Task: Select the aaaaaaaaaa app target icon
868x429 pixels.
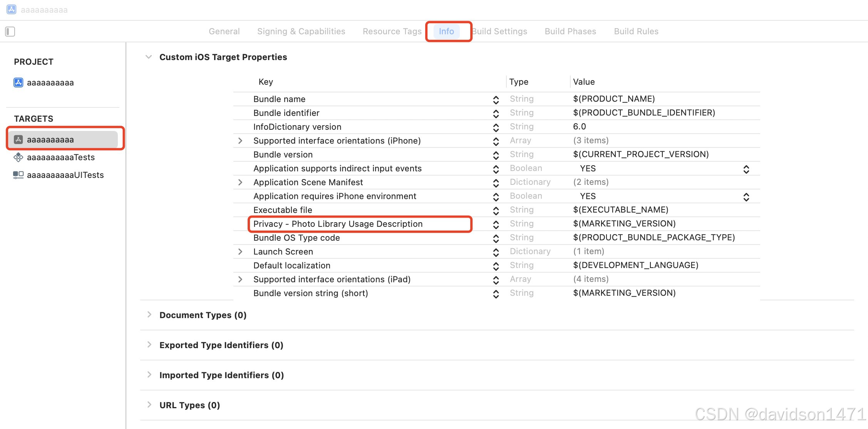Action: pos(18,139)
